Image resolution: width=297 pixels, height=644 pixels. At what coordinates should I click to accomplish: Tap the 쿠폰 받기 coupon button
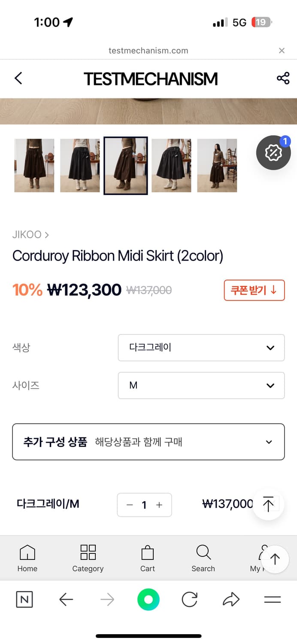[254, 290]
